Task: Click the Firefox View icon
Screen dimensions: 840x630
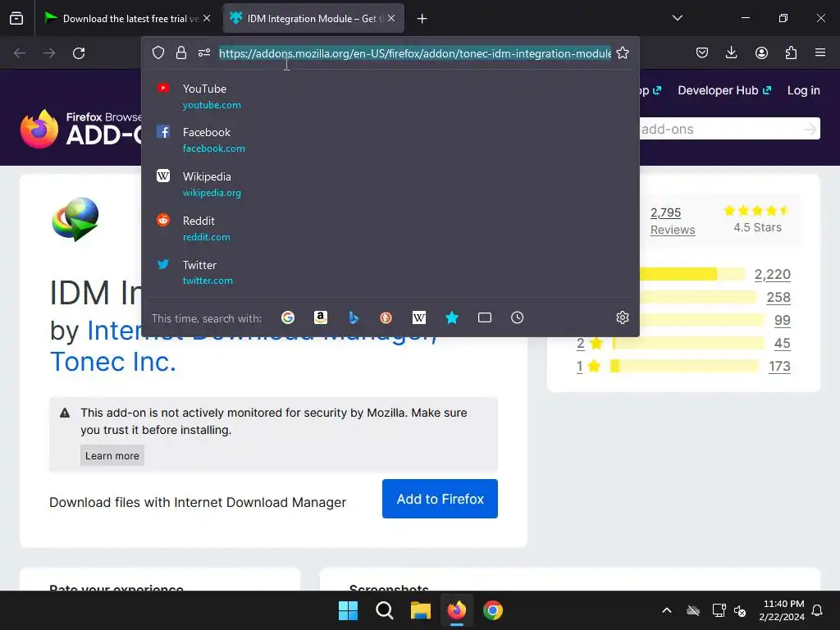Action: 16,18
